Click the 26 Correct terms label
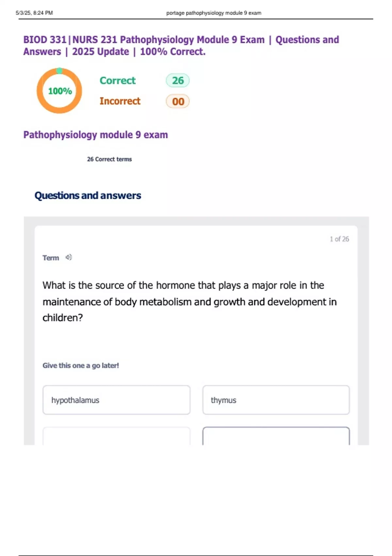This screenshot has height=556, width=392. click(109, 159)
